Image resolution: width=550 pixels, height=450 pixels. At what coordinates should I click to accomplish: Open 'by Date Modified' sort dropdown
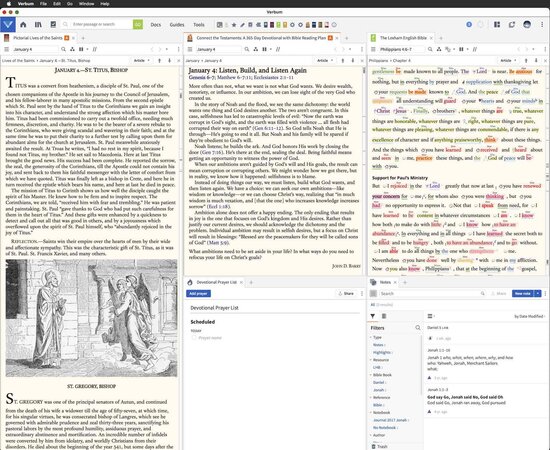(530, 316)
